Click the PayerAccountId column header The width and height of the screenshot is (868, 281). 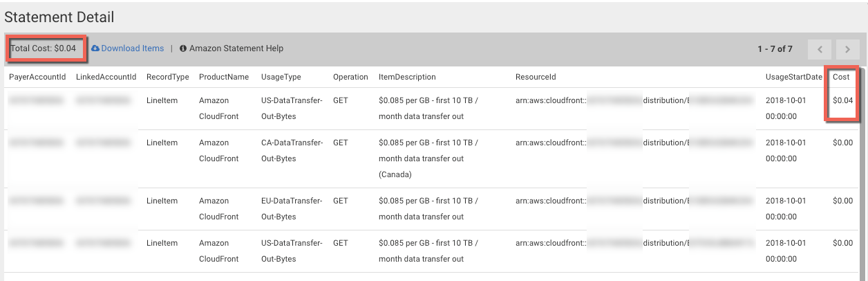coord(37,77)
